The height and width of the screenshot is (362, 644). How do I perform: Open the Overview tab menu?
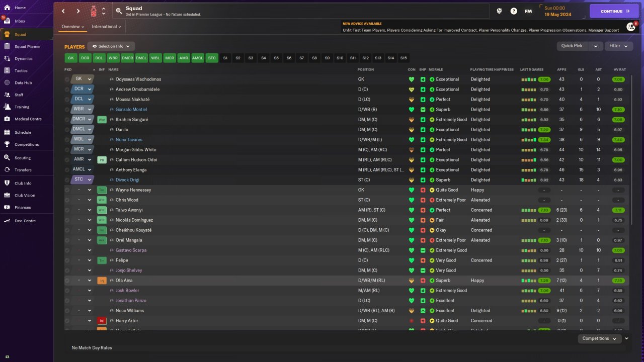click(x=73, y=27)
